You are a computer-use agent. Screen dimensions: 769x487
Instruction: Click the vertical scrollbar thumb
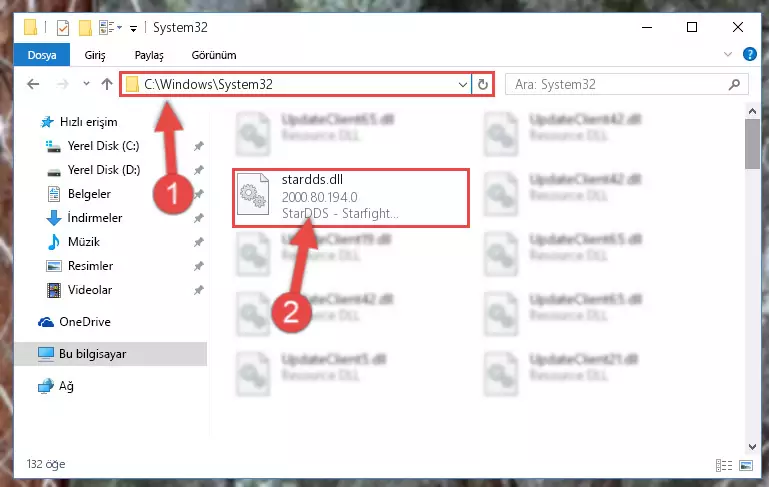tap(752, 144)
